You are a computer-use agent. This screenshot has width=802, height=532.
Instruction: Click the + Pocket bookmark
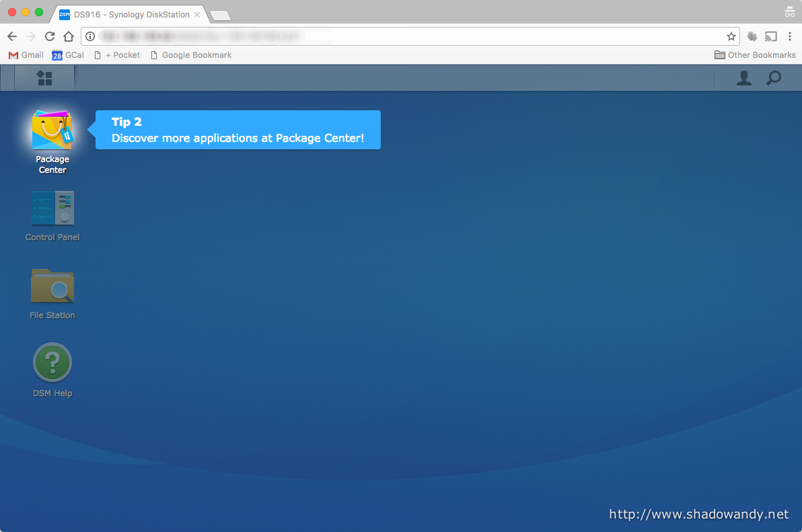(117, 54)
